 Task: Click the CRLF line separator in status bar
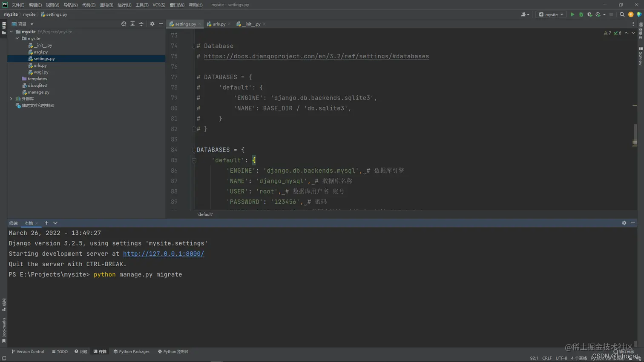coord(547,358)
